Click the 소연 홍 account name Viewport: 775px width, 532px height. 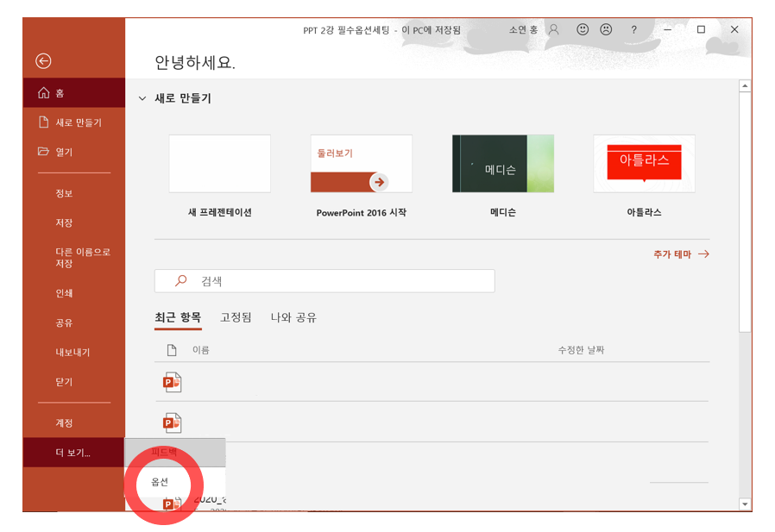tap(523, 29)
